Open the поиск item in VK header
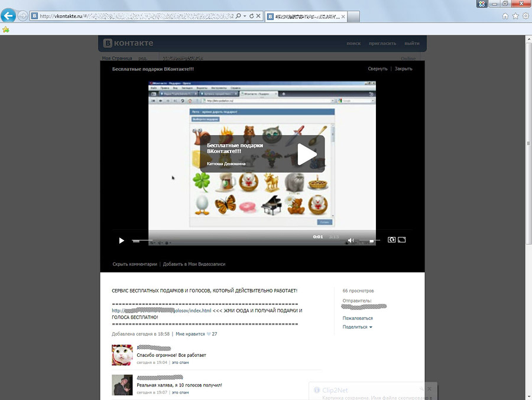 [x=353, y=44]
